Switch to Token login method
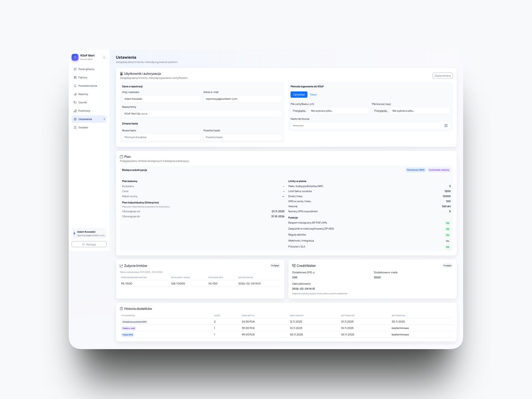Image resolution: width=532 pixels, height=399 pixels. [x=313, y=95]
